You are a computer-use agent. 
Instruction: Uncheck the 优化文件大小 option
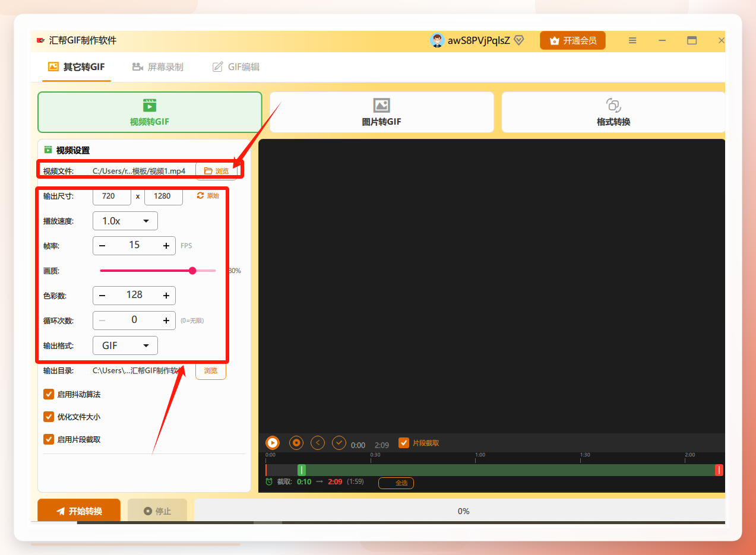49,417
